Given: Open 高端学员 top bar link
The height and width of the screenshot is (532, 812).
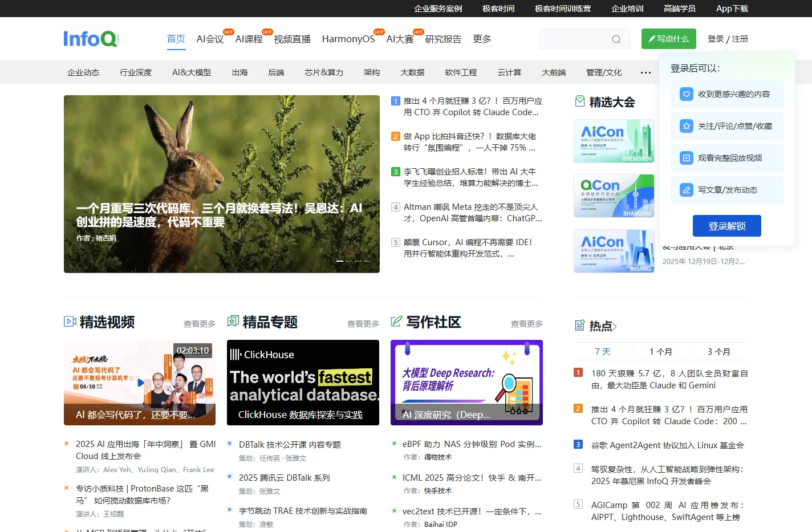Looking at the screenshot, I should tap(680, 9).
